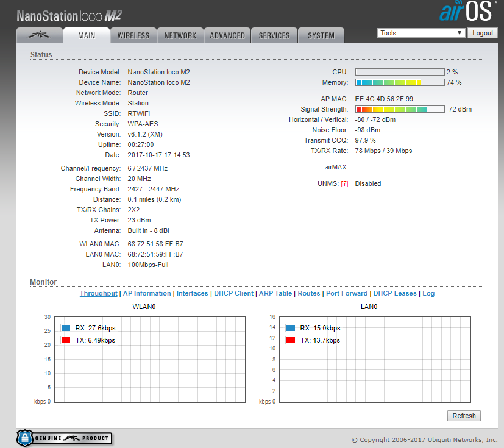Select the Frequency Band 2427 - 2447 MHz
The image size is (504, 448).
tap(154, 189)
